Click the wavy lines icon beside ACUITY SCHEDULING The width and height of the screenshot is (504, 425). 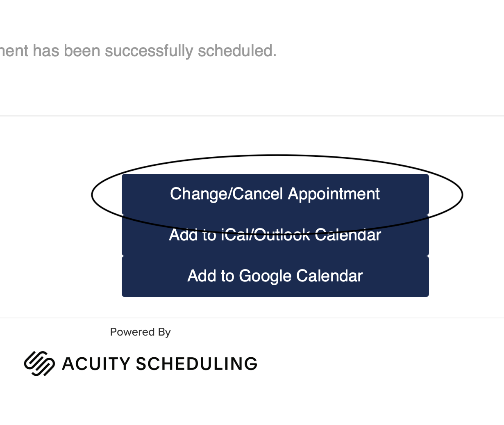pos(40,363)
